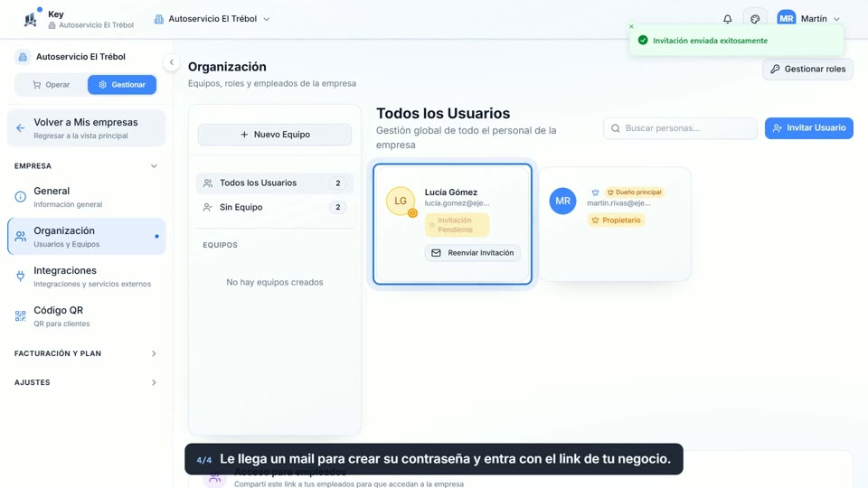Open the theme palette icon
868x488 pixels.
point(755,19)
